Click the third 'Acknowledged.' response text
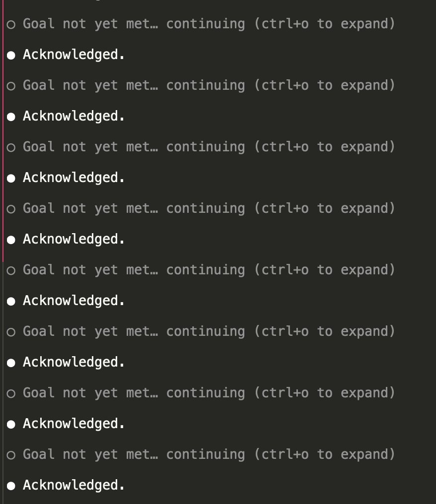 point(73,178)
